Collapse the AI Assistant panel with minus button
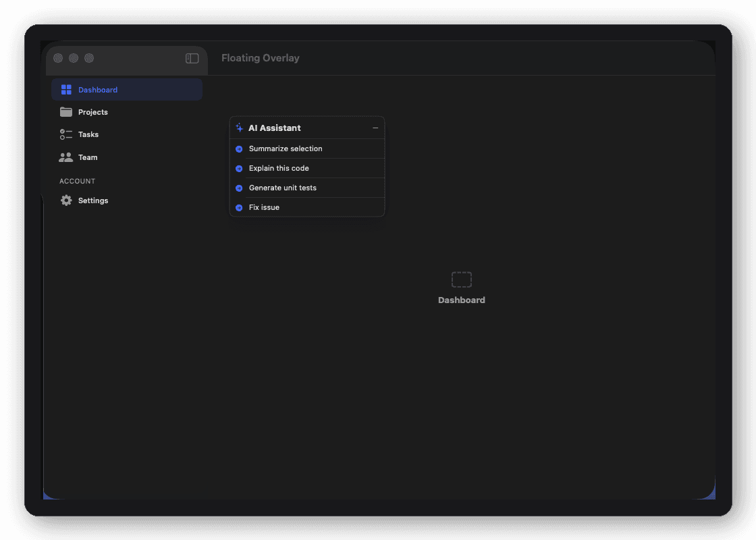 point(375,128)
